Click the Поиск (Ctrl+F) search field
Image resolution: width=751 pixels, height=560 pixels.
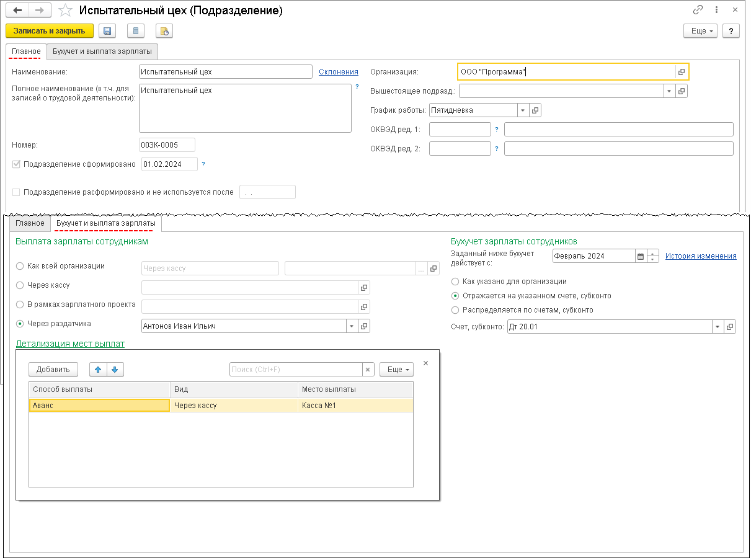(x=295, y=370)
